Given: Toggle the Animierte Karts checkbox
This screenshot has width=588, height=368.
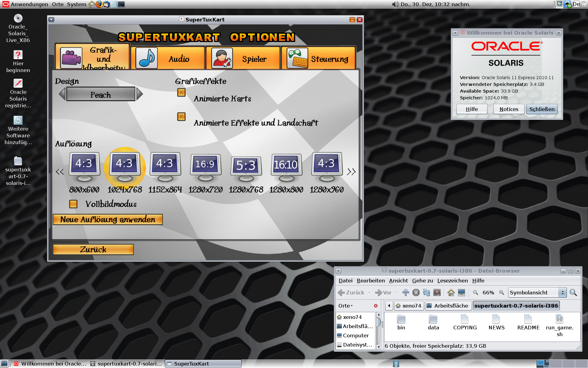Looking at the screenshot, I should (x=181, y=92).
